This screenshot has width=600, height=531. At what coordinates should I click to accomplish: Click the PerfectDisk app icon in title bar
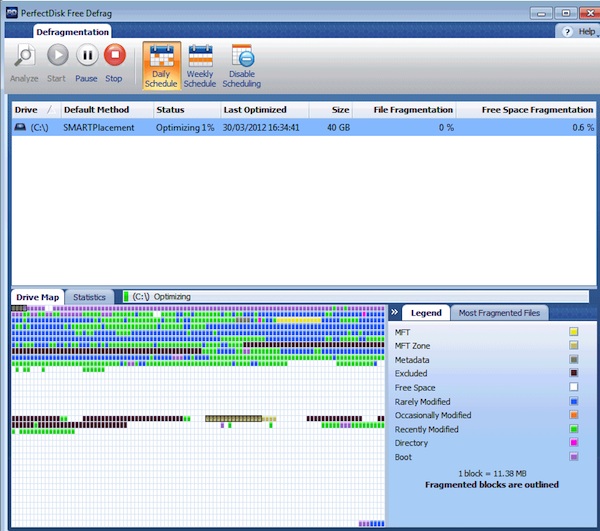click(12, 13)
